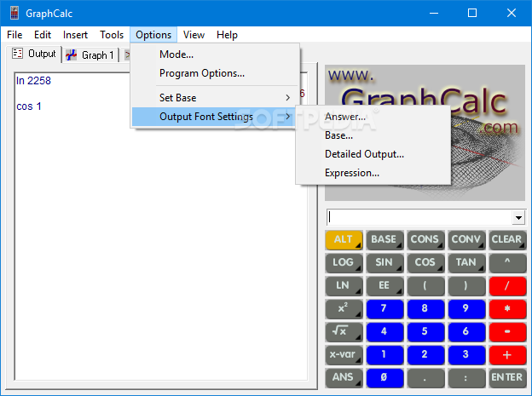Click the open parenthesis key
This screenshot has width=532, height=396.
[425, 286]
